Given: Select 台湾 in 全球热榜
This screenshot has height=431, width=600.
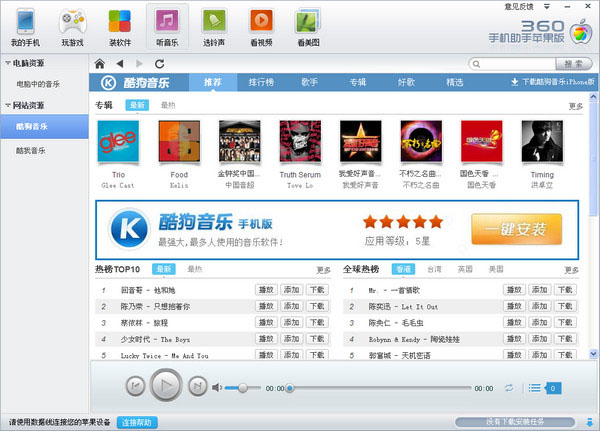Looking at the screenshot, I should pyautogui.click(x=434, y=269).
